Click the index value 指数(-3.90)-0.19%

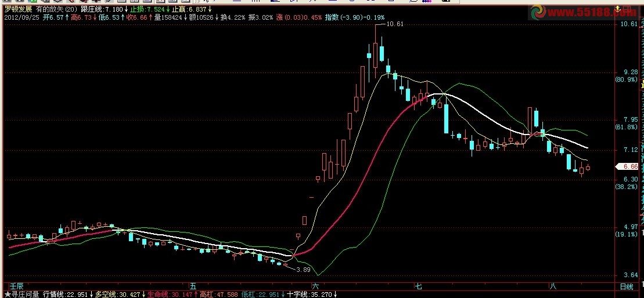pos(355,17)
